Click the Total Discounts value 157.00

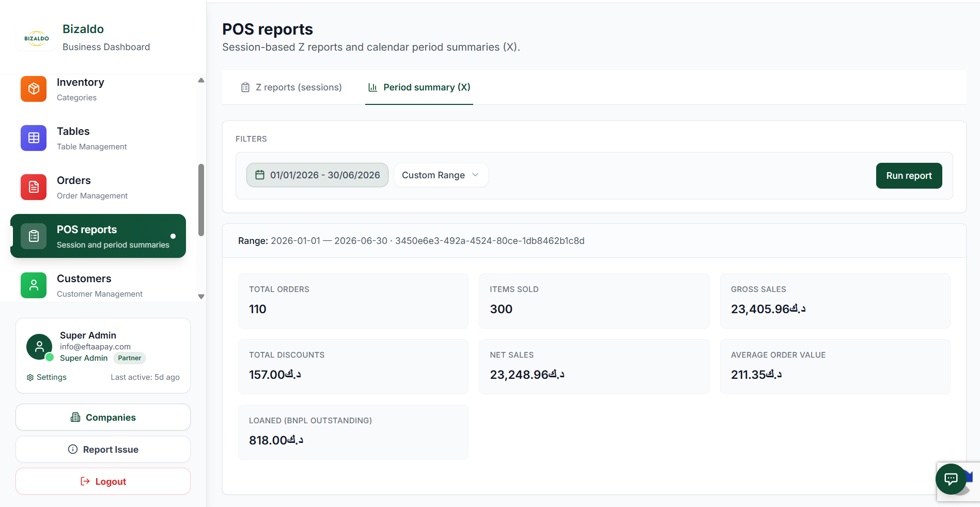tap(275, 375)
